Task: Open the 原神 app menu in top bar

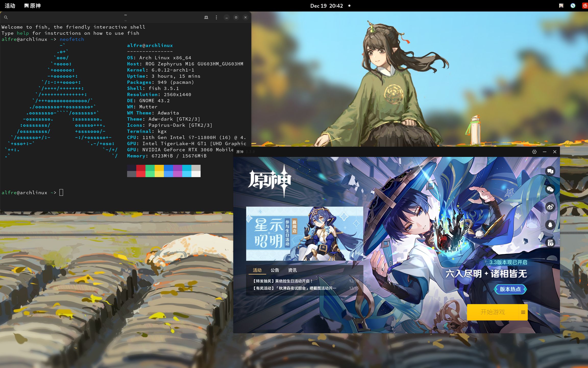Action: point(32,6)
